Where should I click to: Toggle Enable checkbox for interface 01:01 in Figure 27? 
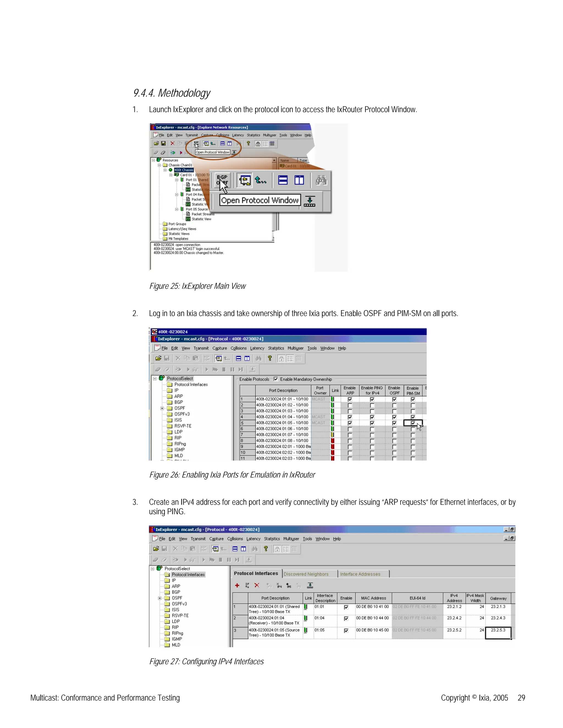[346, 607]
